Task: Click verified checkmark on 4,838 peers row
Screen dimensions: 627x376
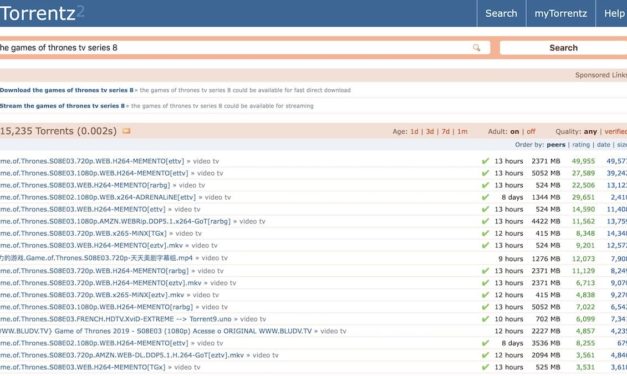Action: 485,294
